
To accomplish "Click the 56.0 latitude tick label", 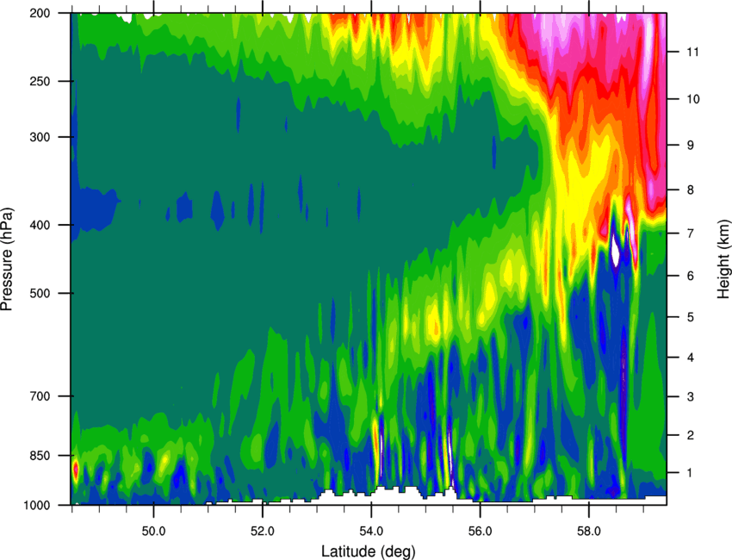I will point(481,531).
